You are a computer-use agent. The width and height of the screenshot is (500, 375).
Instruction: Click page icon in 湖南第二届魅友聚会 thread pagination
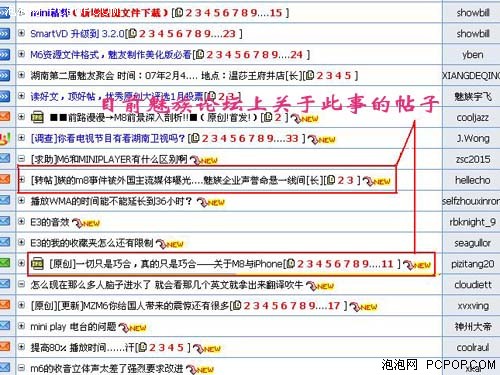[x=310, y=75]
